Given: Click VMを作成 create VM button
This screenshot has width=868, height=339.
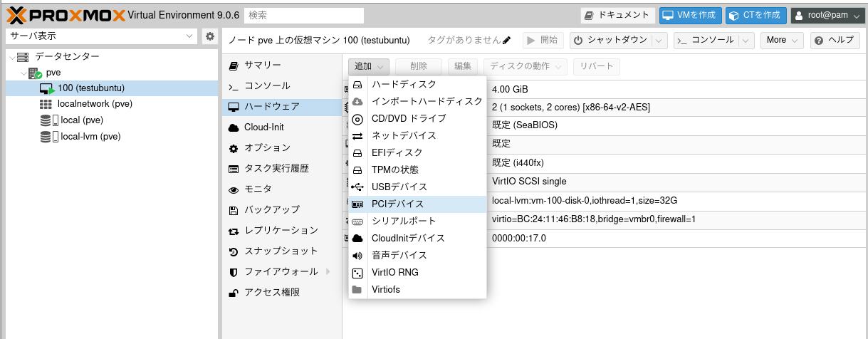Looking at the screenshot, I should coord(691,15).
